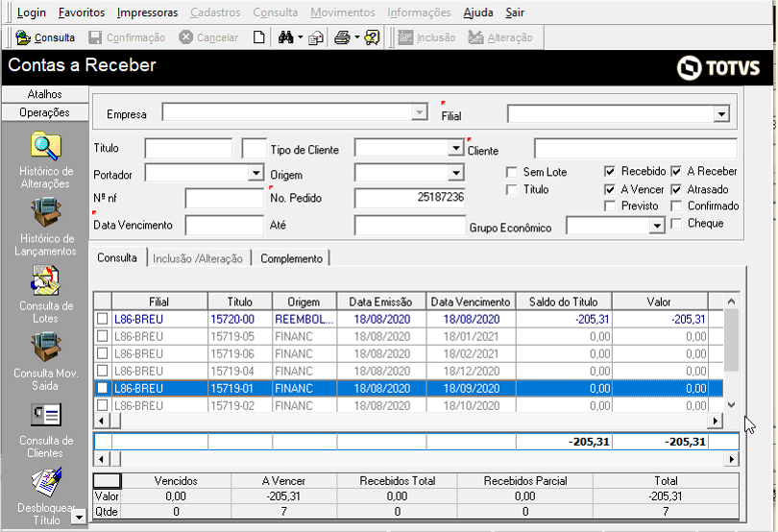Click the Confirmação save icon
778x532 pixels.
click(95, 37)
